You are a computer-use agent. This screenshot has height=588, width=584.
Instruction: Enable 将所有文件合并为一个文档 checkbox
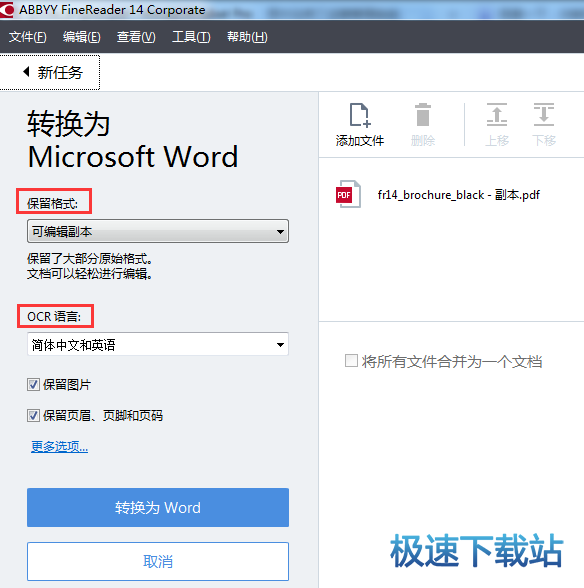pyautogui.click(x=351, y=361)
